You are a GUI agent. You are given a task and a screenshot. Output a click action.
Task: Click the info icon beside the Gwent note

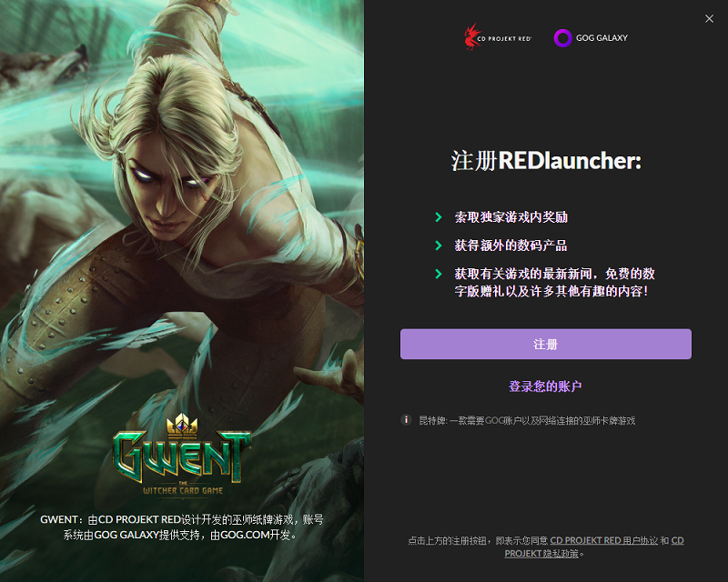[406, 420]
